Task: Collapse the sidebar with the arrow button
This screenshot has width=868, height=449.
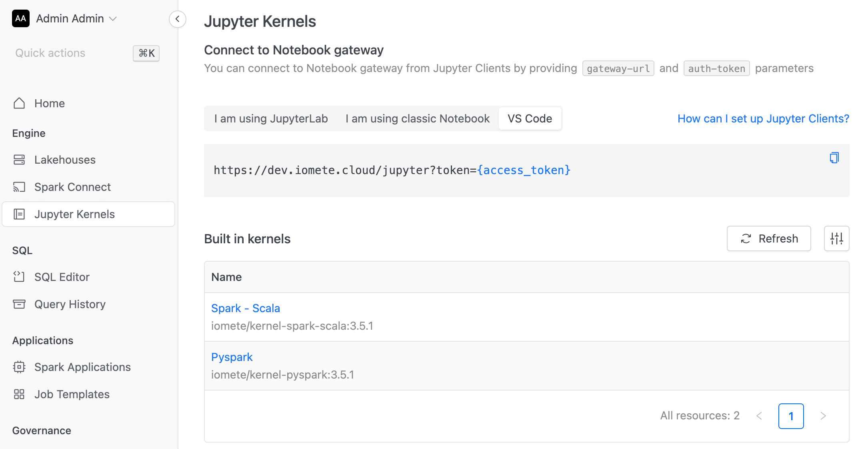Action: click(x=177, y=19)
